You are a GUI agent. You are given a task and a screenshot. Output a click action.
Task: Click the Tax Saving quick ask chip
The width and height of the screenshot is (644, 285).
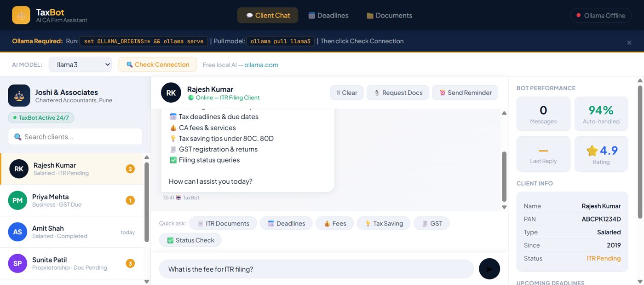[x=384, y=223]
